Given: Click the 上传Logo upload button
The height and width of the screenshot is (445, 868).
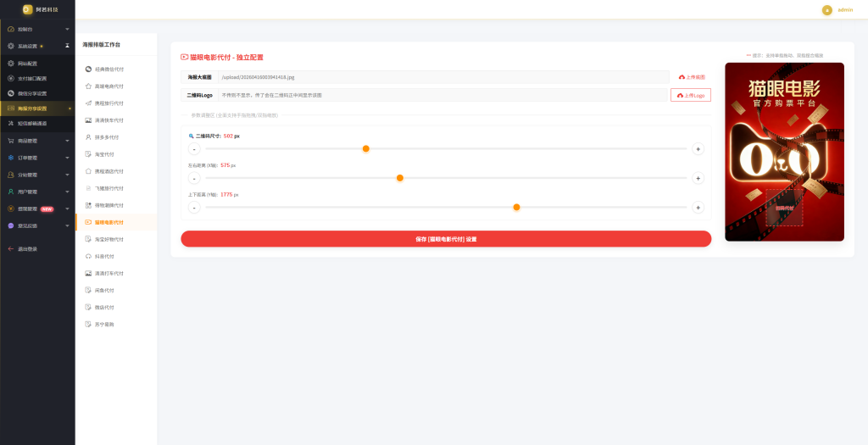Looking at the screenshot, I should (x=691, y=95).
